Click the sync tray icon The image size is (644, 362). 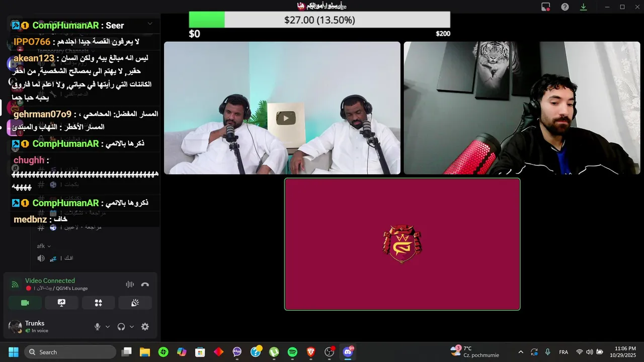pyautogui.click(x=534, y=352)
